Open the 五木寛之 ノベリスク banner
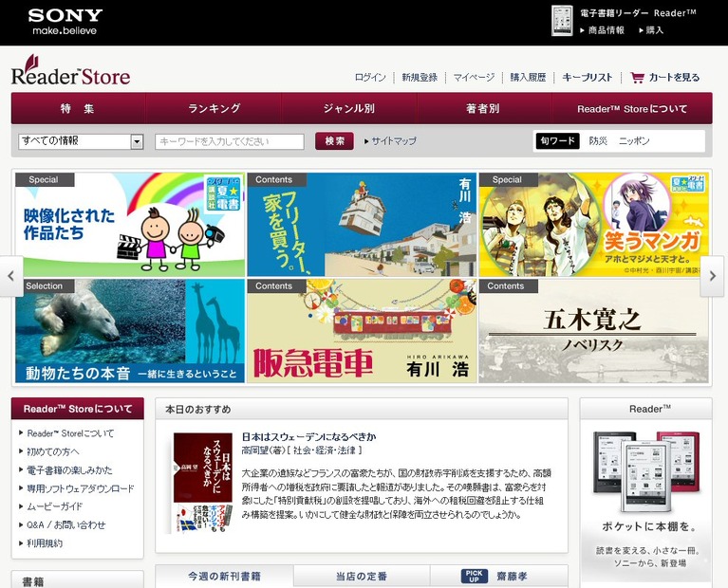728x588 pixels. pos(594,331)
